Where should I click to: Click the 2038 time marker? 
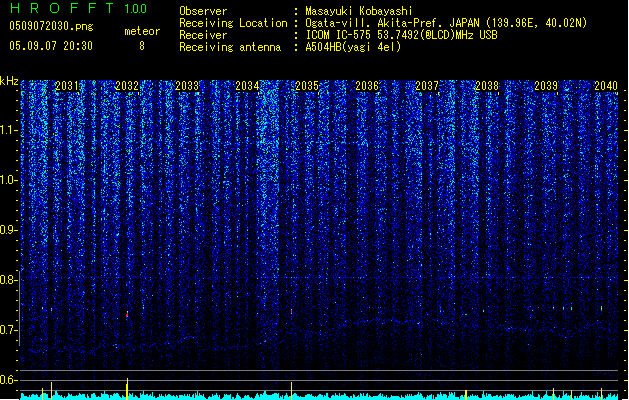coord(487,86)
